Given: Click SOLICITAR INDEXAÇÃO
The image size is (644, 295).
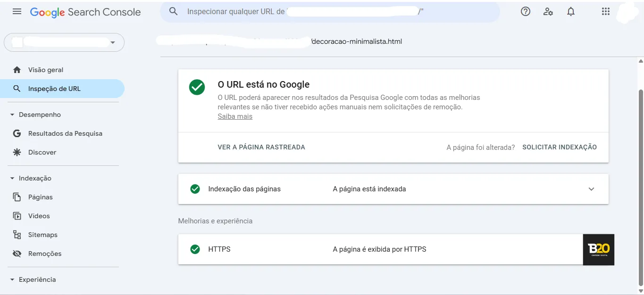Looking at the screenshot, I should (x=560, y=147).
